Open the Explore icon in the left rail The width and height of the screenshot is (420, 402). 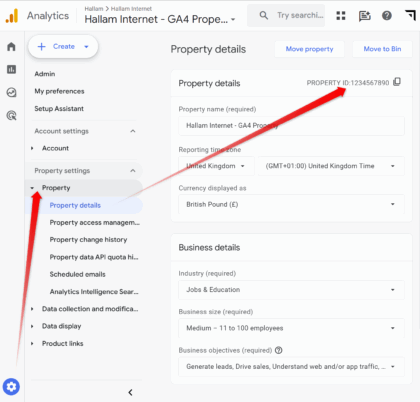pyautogui.click(x=11, y=92)
